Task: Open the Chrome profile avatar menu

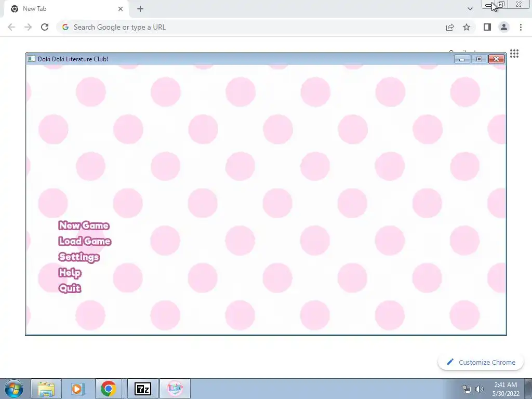Action: point(504,27)
